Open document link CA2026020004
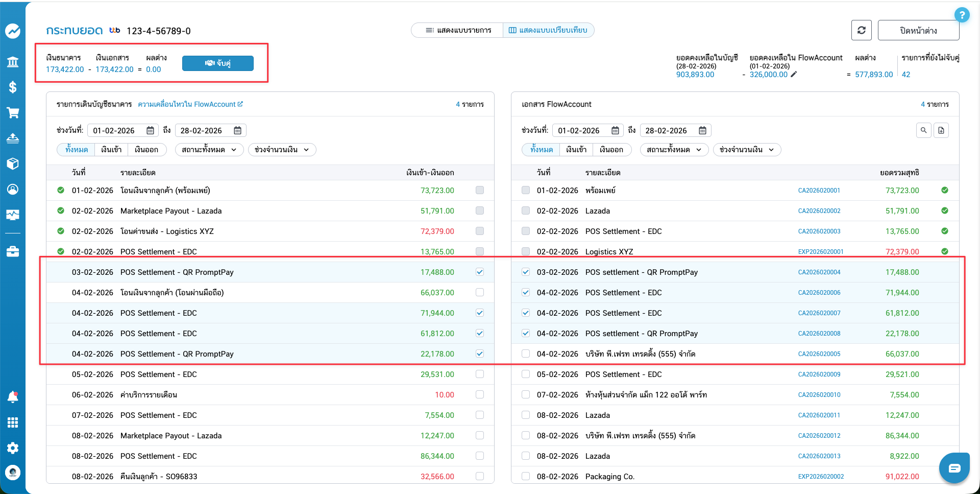 tap(819, 272)
